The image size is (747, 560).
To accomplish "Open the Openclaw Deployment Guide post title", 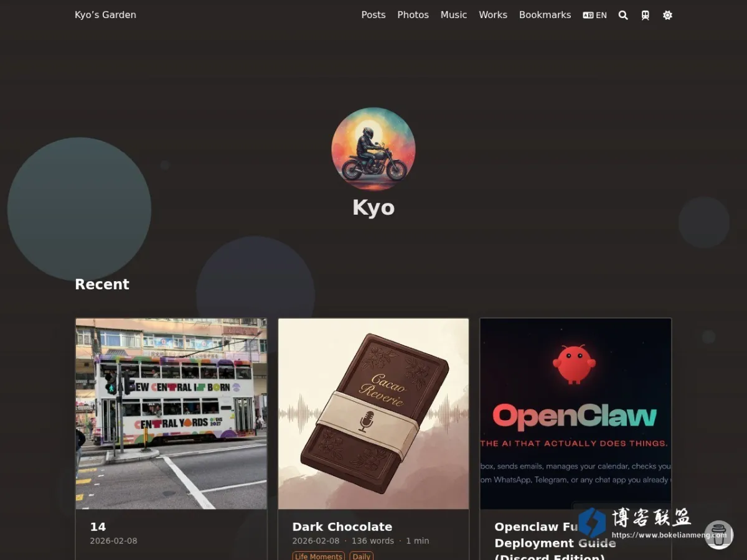I will click(555, 542).
